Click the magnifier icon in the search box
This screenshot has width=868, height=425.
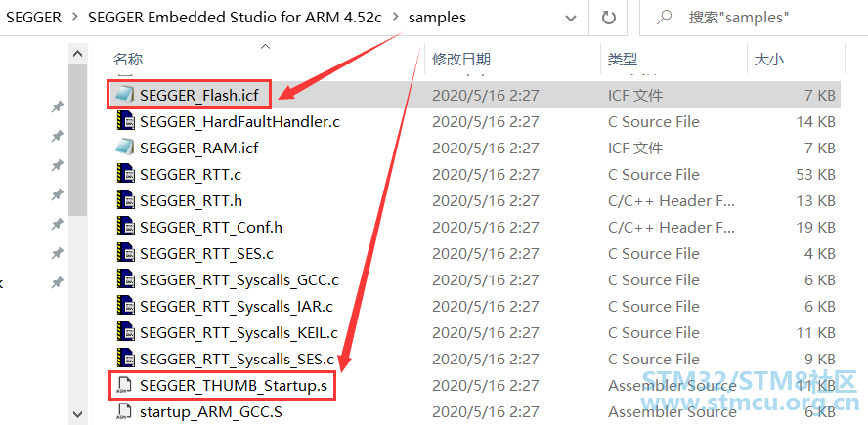coord(665,18)
